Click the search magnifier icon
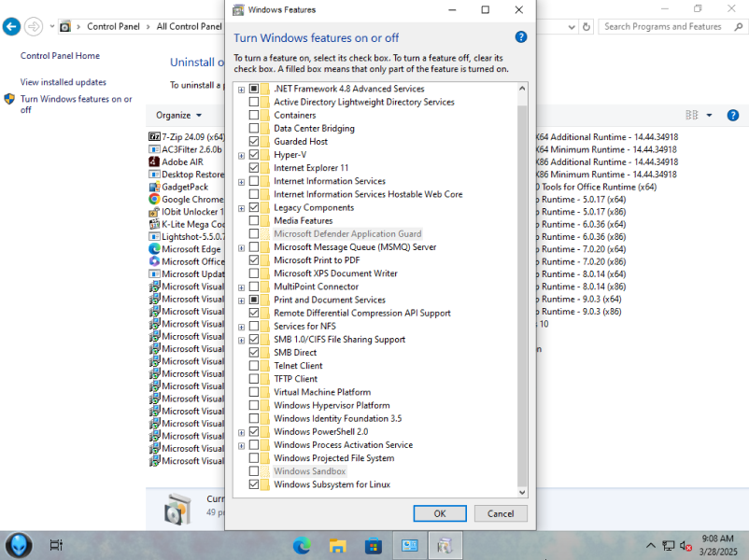Viewport: 749px width, 560px height. pos(738,27)
